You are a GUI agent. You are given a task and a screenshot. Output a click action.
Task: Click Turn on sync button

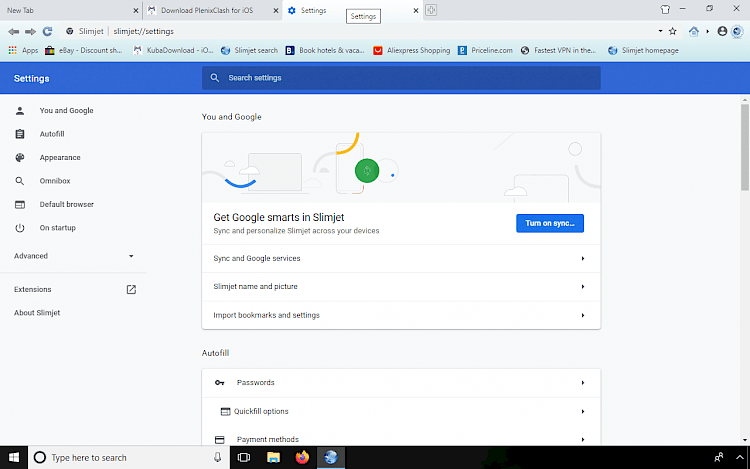(550, 223)
